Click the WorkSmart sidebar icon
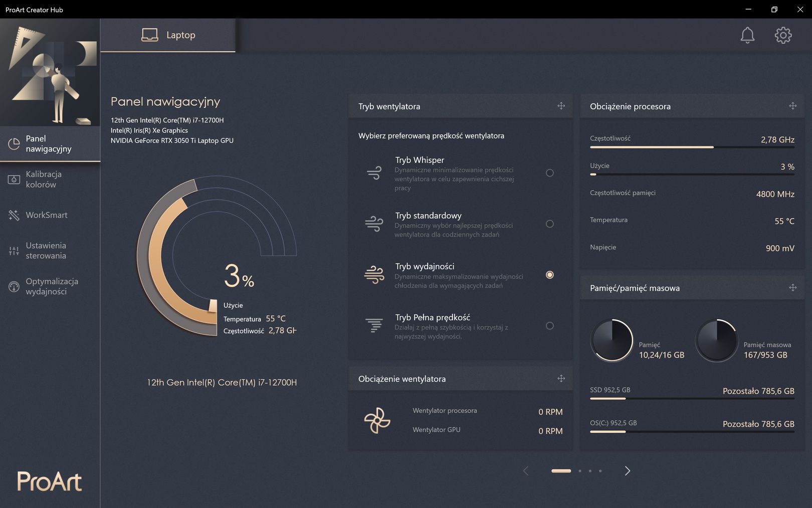The image size is (812, 508). click(14, 215)
